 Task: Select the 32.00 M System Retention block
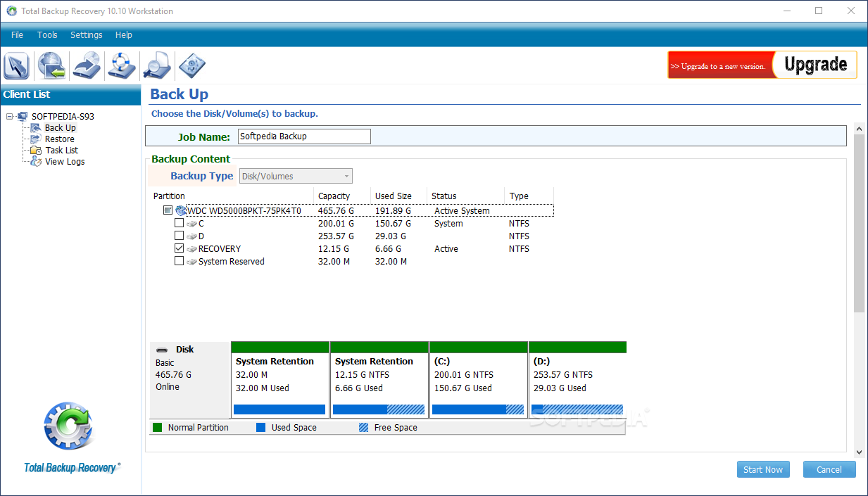[280, 380]
